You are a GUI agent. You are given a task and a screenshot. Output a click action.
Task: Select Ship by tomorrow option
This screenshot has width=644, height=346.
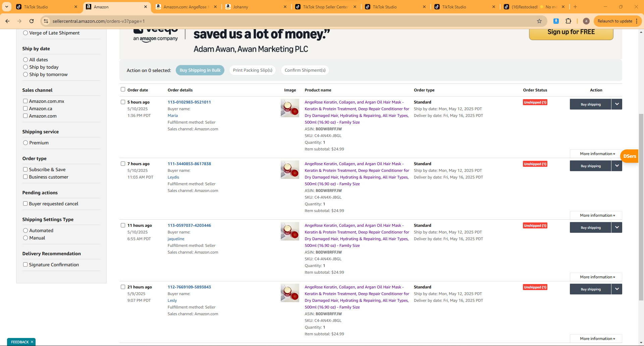click(x=25, y=74)
